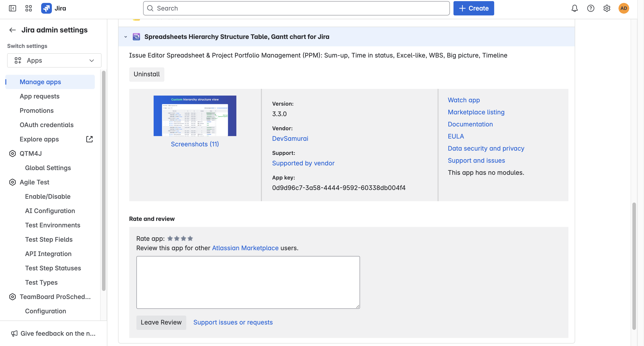Collapse the sidebar panel icon
The height and width of the screenshot is (346, 644).
tap(12, 8)
